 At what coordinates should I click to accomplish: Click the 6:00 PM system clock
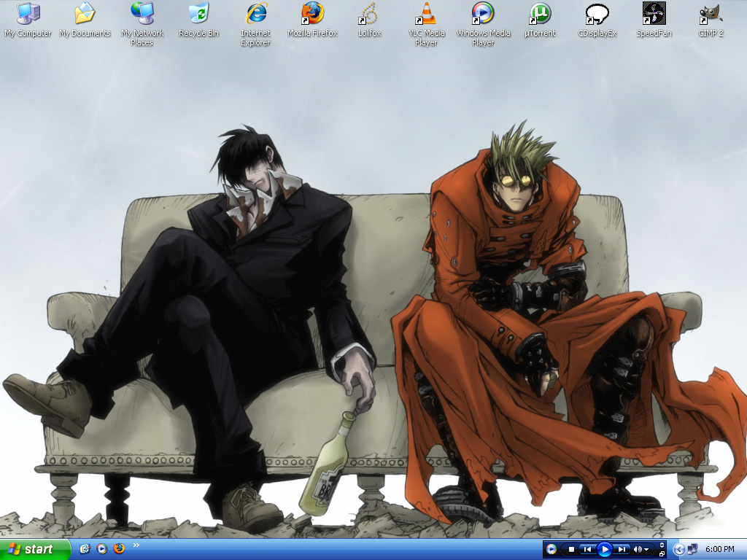719,549
